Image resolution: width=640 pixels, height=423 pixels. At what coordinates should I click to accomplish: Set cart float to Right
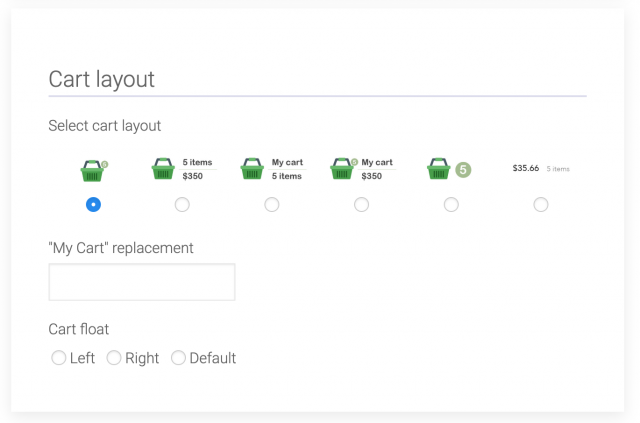[114, 358]
